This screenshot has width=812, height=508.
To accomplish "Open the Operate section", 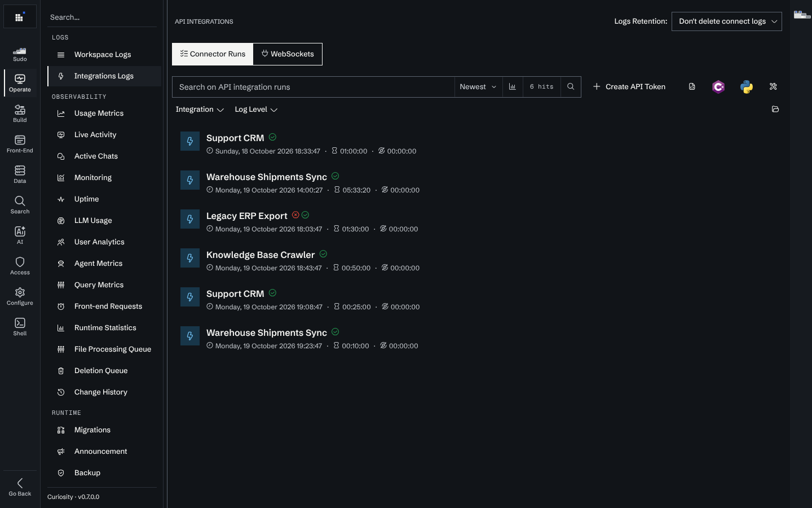I will point(20,83).
